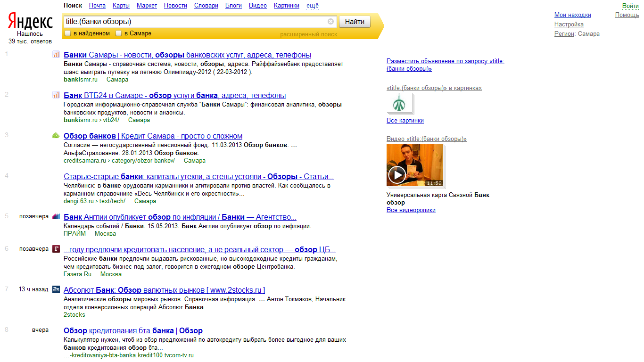Open result 'Банк Англии опубликует обзор'
644x362 pixels.
(x=180, y=217)
